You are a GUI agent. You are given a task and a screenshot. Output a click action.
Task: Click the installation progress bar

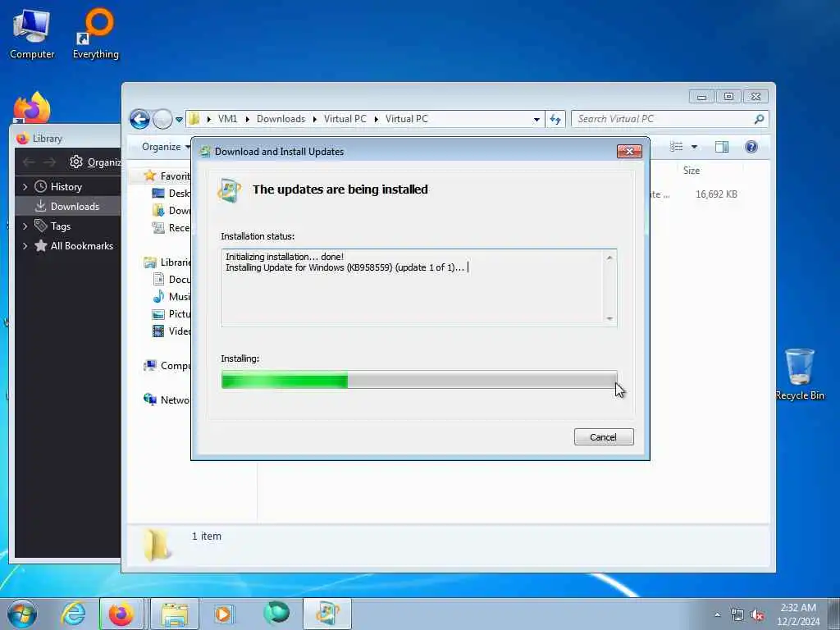click(419, 380)
